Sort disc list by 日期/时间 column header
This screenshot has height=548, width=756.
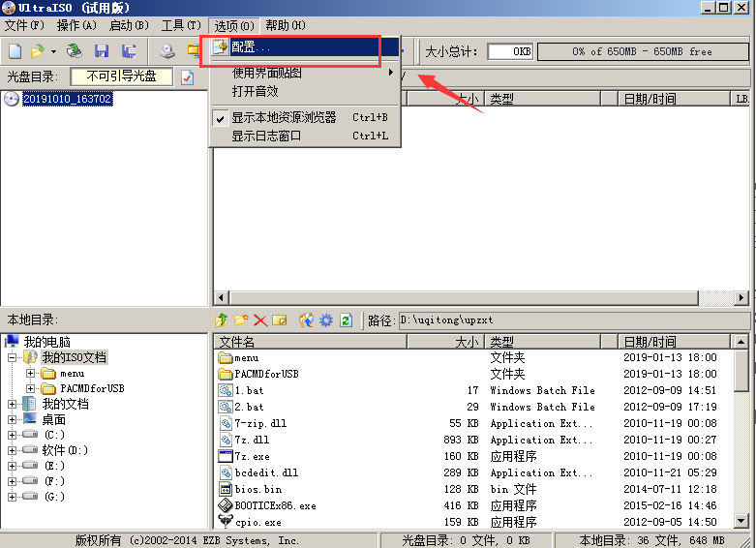(x=674, y=99)
